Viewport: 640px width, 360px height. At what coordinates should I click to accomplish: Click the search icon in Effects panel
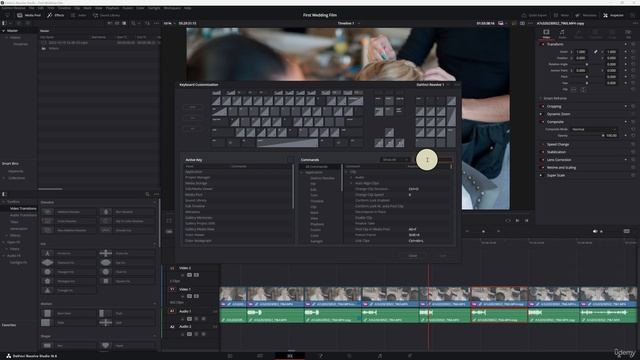pos(147,194)
